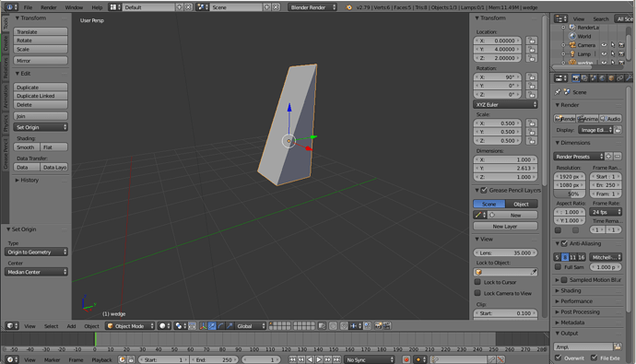Click the resolution percentage 50% slider
Viewport: 636px width, 364px height.
[x=570, y=194]
